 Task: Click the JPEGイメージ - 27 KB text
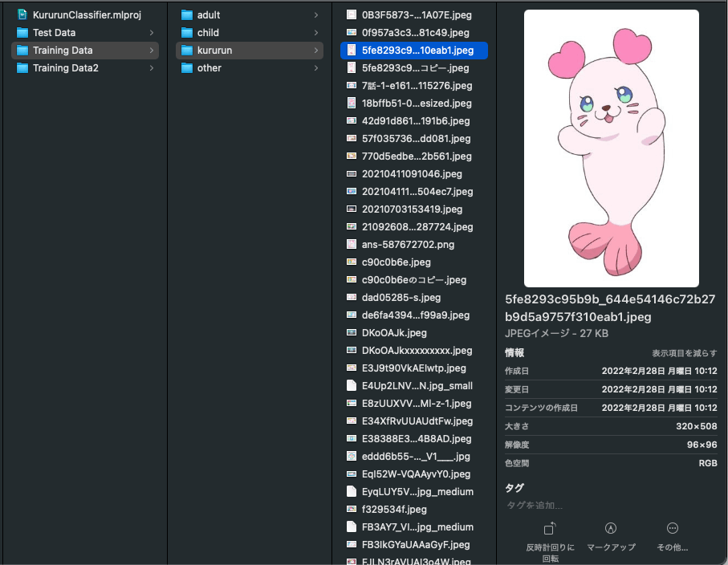point(556,333)
